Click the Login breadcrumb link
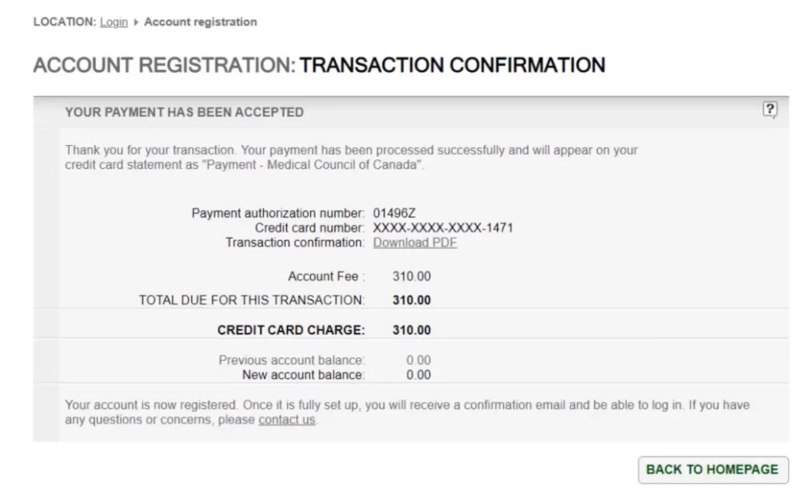 click(x=113, y=22)
